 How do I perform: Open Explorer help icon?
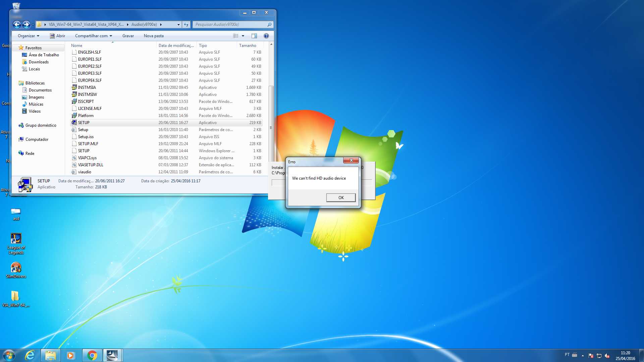coord(266,36)
